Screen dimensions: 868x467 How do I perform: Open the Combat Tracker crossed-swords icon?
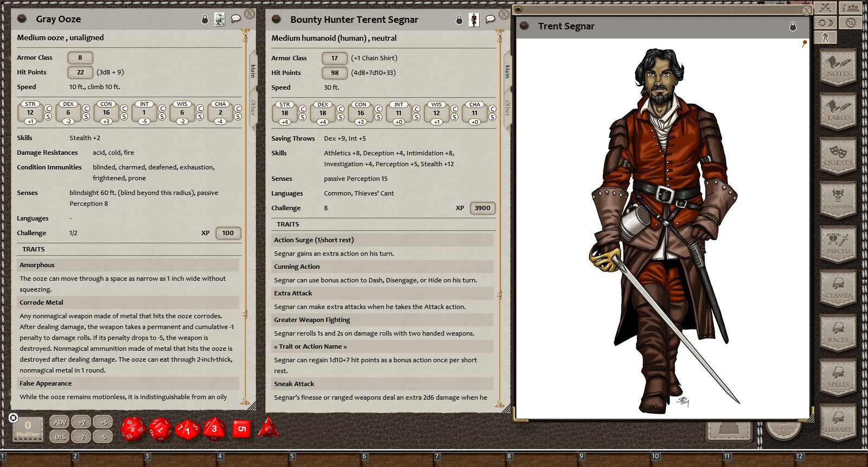click(x=826, y=8)
